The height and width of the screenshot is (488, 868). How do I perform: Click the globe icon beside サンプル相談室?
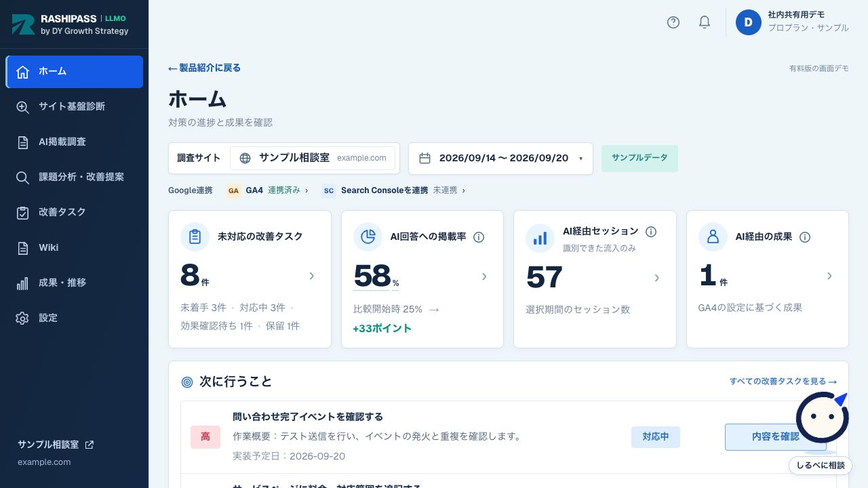tap(245, 158)
